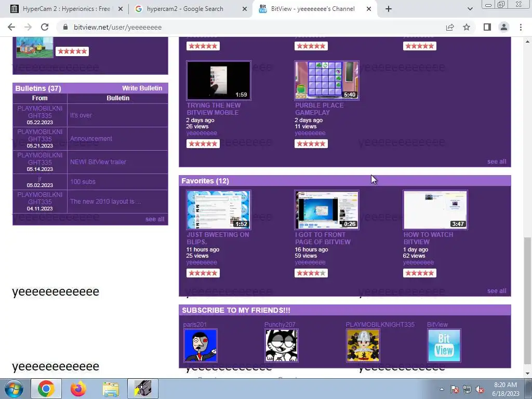Screen dimensions: 532x399
Task: Open Punchy207's cat avatar
Action: coord(282,345)
